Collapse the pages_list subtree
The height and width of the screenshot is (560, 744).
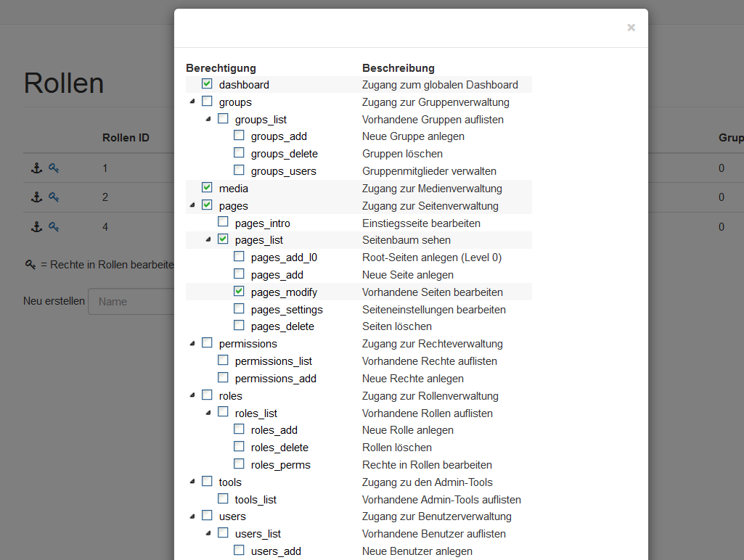point(208,239)
